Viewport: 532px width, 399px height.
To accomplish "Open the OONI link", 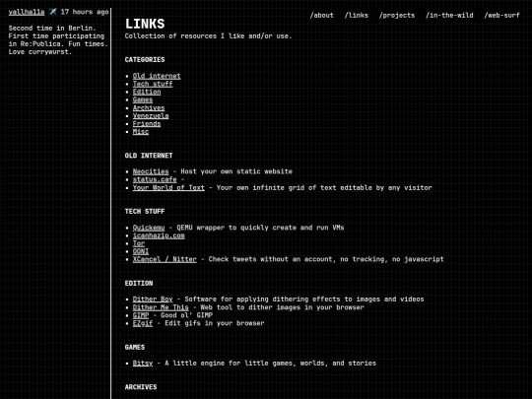I will (141, 251).
